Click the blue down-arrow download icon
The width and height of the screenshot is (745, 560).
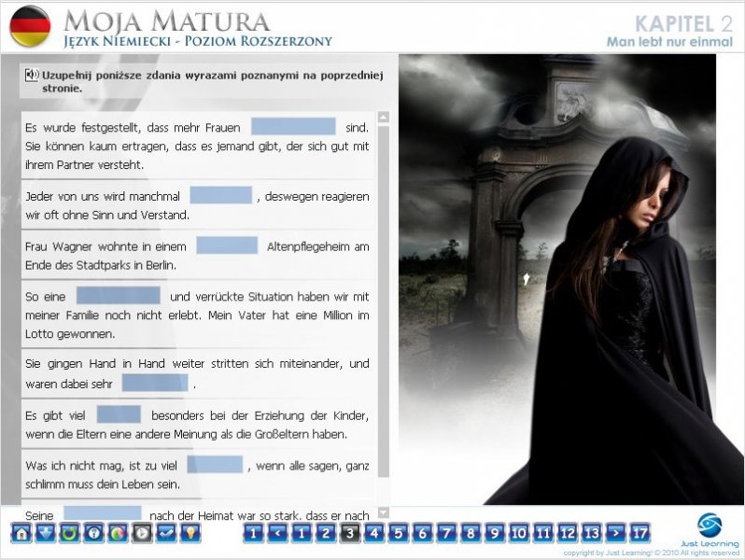(x=46, y=533)
